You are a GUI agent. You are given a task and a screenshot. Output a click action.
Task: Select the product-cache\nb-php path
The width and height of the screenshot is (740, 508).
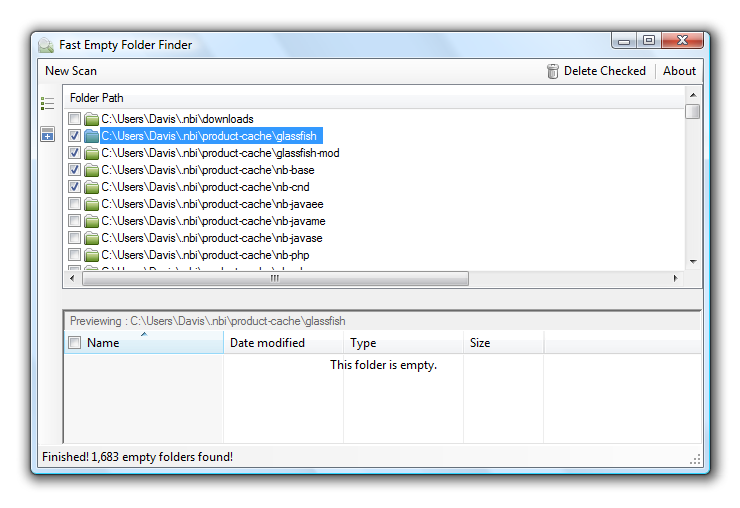click(205, 255)
